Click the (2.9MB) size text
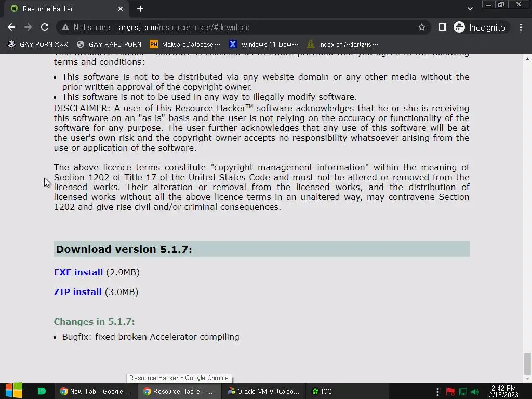532x399 pixels. [123, 272]
